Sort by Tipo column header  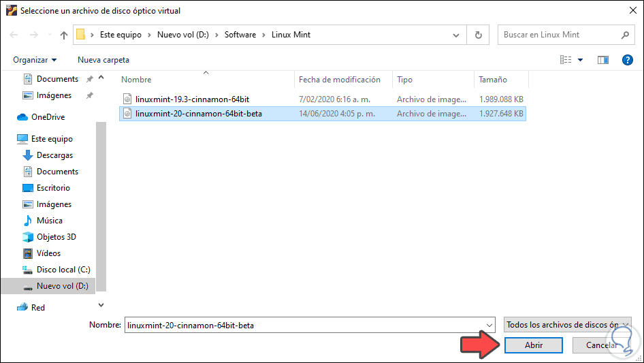[x=404, y=80]
